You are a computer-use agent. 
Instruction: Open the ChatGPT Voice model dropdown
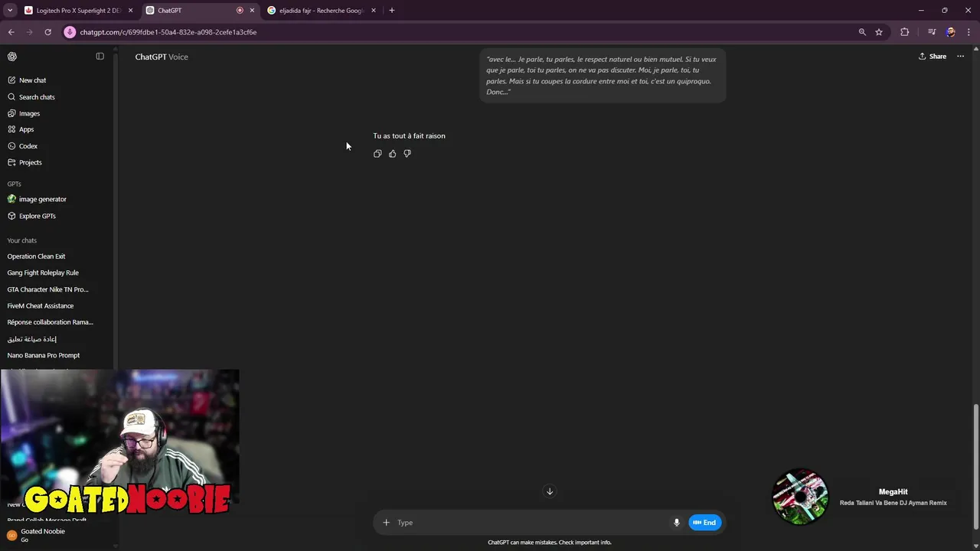point(162,57)
